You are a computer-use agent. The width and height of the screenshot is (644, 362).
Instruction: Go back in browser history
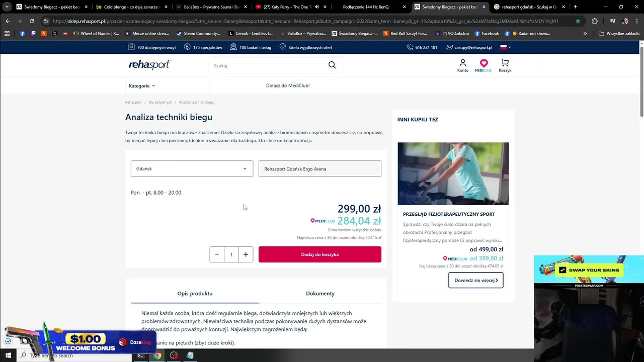(x=8, y=21)
